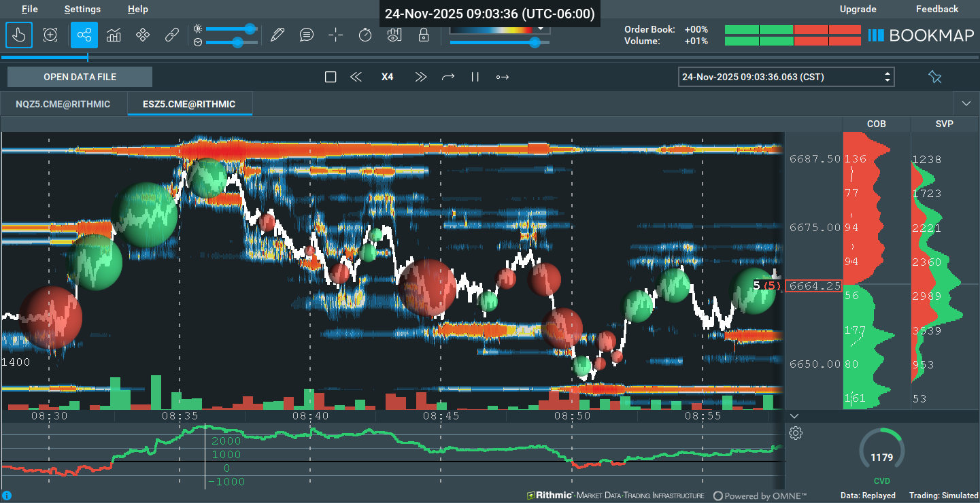Add a note with speech bubble icon

307,35
